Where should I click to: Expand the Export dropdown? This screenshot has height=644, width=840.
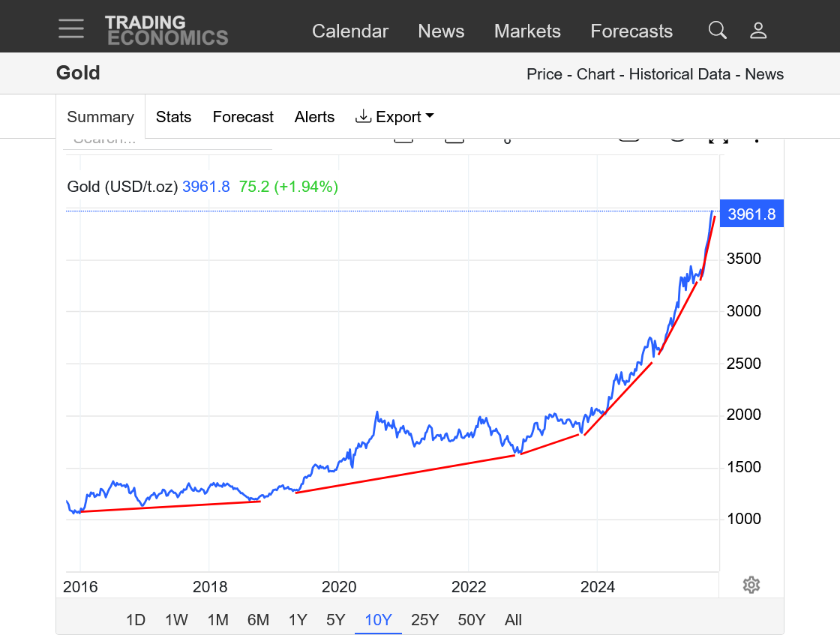click(x=394, y=117)
